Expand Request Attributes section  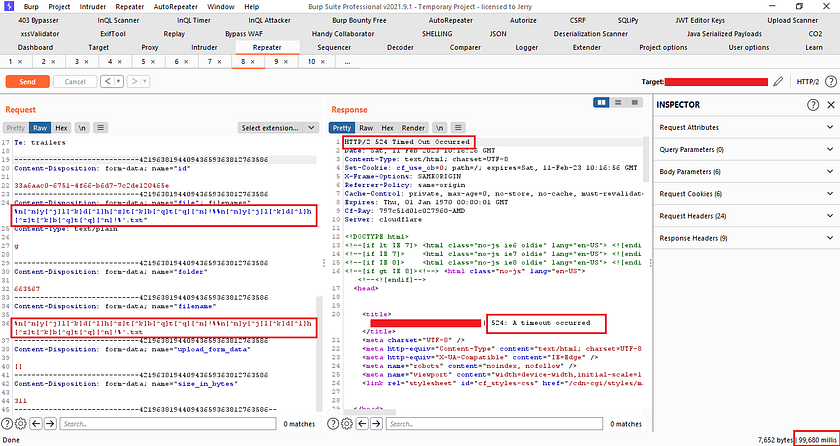pos(746,127)
